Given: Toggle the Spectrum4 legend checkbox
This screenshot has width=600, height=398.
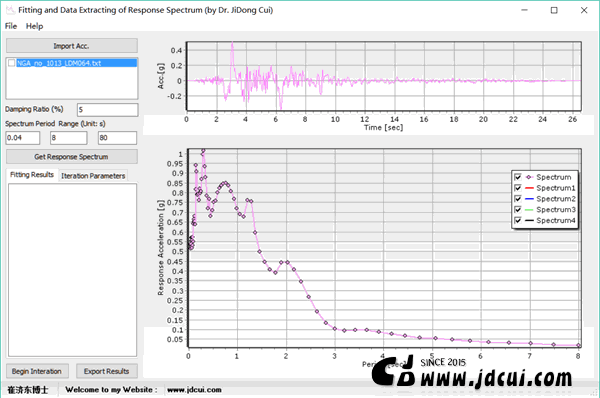Looking at the screenshot, I should tap(518, 220).
